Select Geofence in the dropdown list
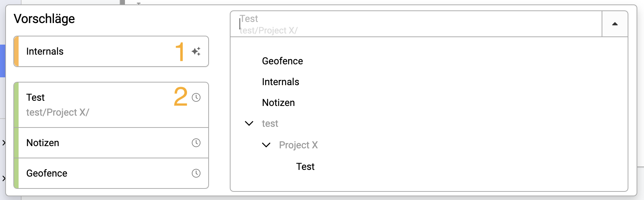644x200 pixels. [282, 61]
